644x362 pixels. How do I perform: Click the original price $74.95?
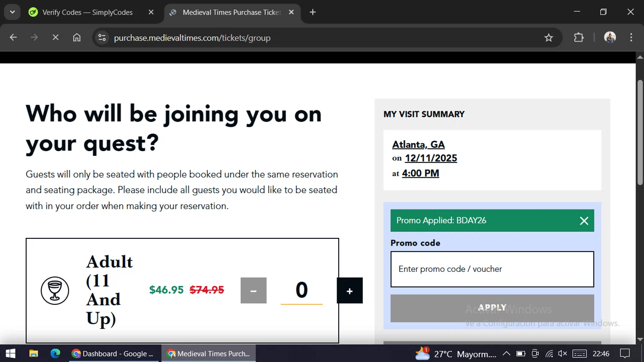point(207,290)
